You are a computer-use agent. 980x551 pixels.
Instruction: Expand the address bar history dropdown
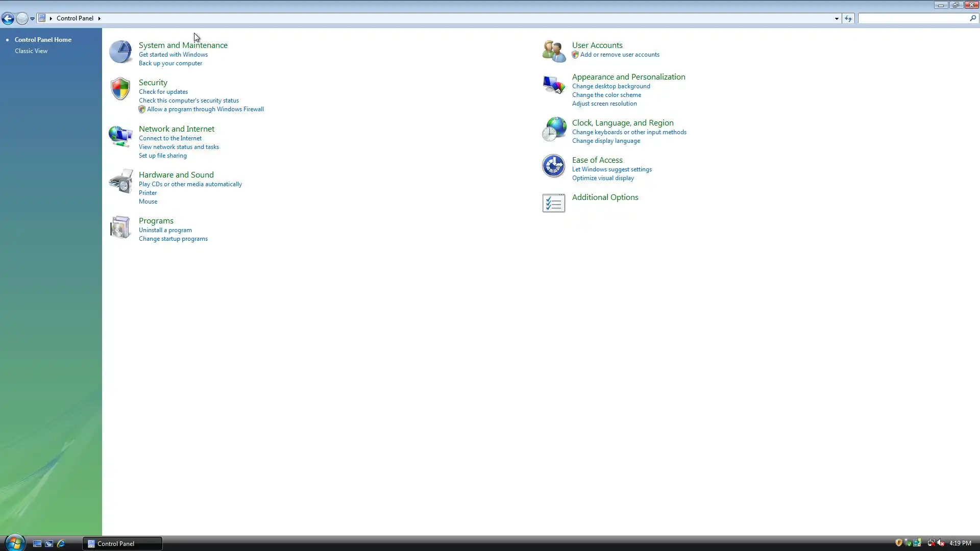click(x=837, y=18)
